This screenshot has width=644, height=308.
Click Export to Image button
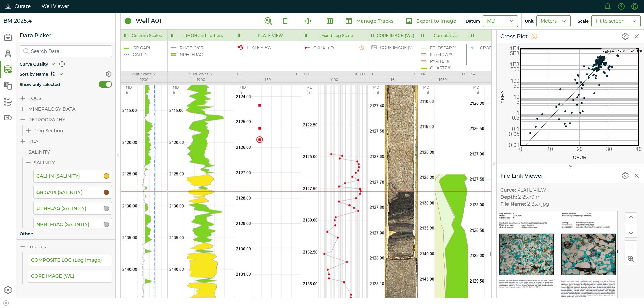tap(431, 21)
